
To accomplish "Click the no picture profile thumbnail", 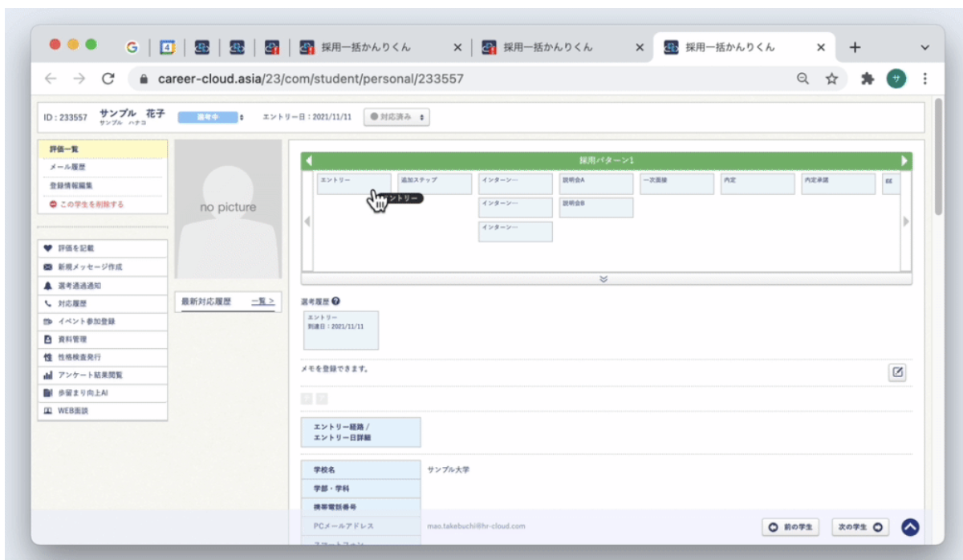I will click(x=228, y=209).
